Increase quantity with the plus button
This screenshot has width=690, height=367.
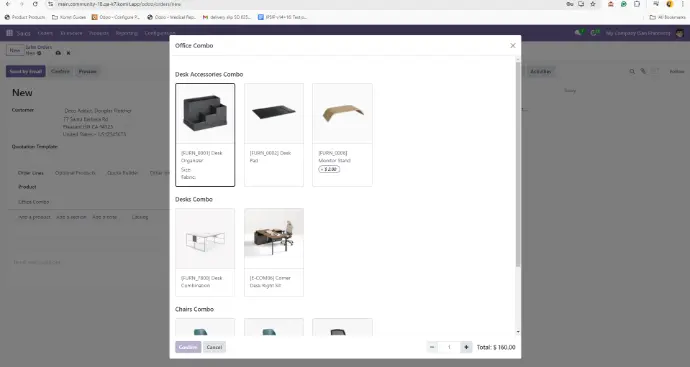click(466, 347)
